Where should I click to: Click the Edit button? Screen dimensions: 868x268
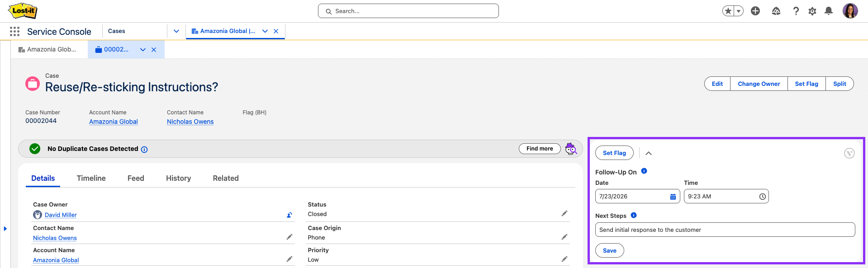717,84
